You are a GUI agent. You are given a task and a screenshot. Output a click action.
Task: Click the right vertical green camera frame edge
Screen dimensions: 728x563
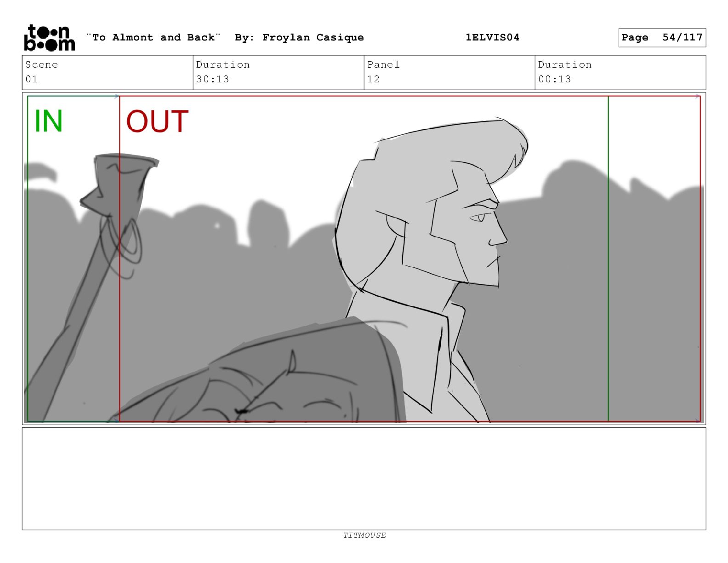(x=608, y=259)
